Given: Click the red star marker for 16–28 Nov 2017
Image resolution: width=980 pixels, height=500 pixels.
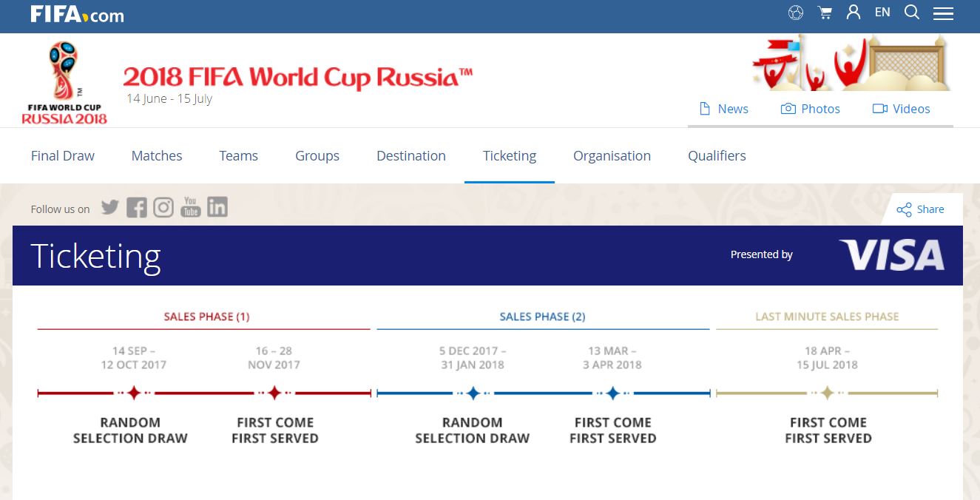Looking at the screenshot, I should tap(274, 393).
